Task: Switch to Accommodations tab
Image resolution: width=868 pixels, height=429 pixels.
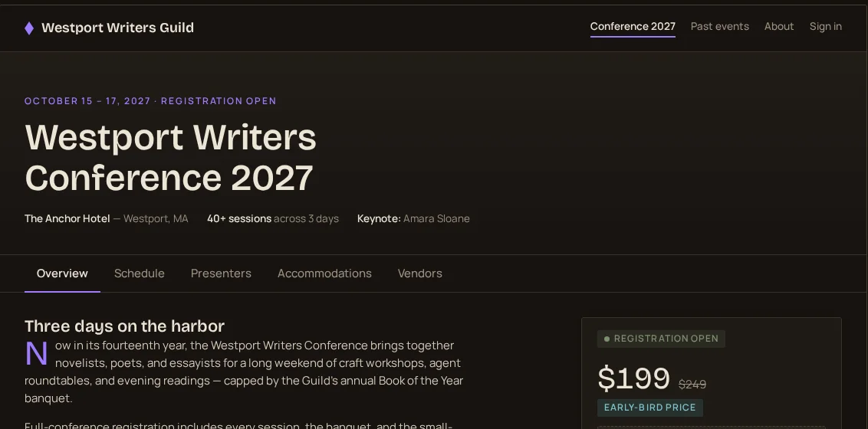Action: [324, 273]
